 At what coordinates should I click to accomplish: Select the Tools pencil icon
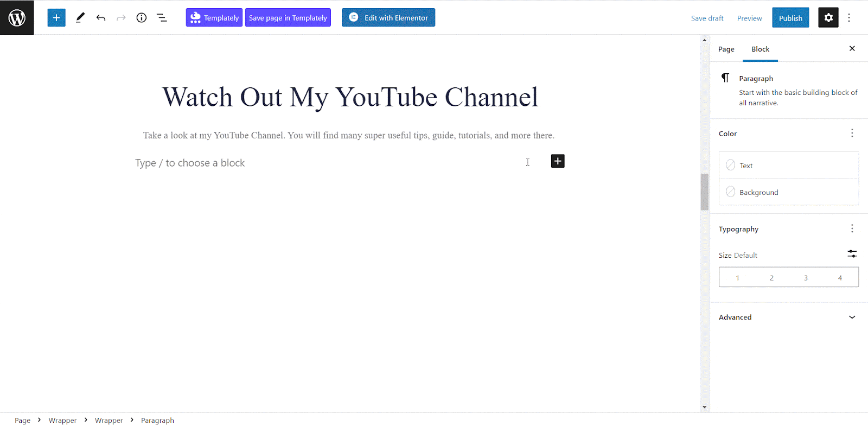pos(80,17)
